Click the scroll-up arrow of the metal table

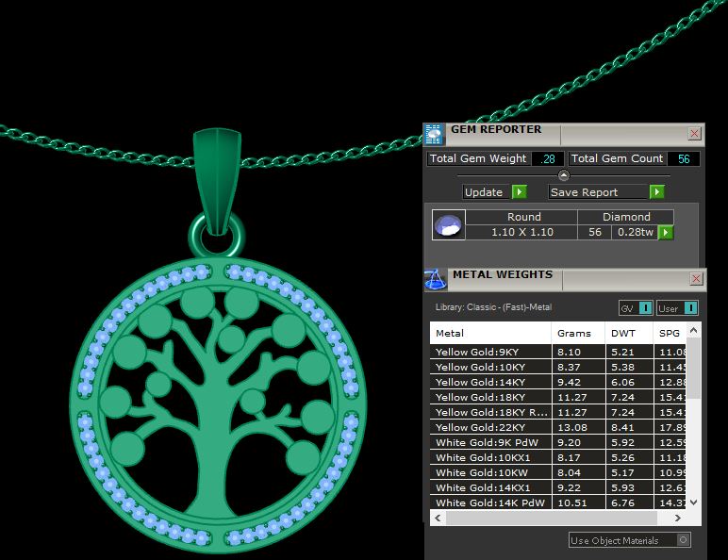694,330
